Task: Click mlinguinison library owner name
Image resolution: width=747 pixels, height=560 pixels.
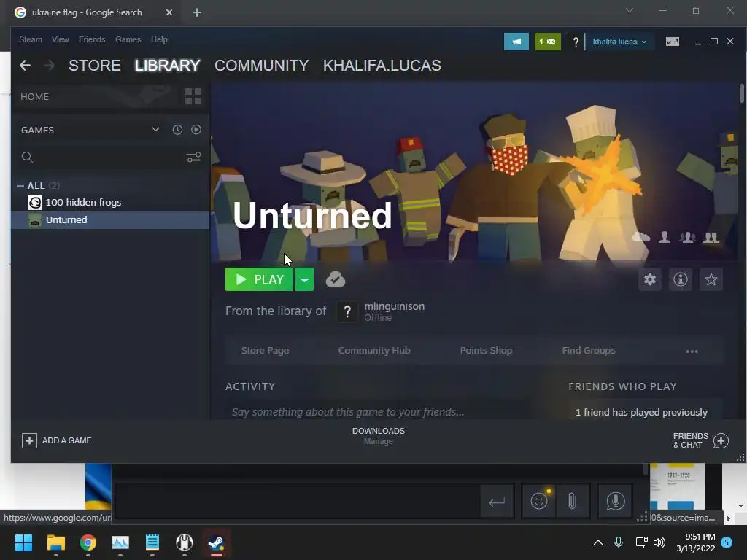Action: point(395,306)
